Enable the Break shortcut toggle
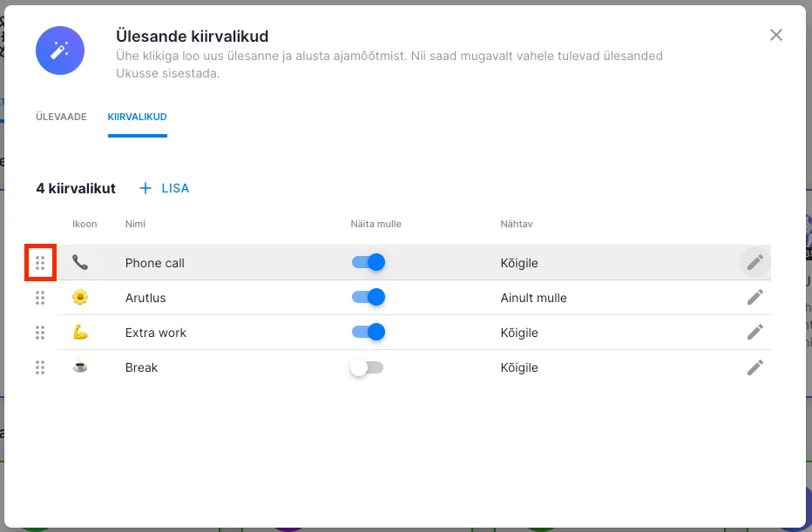Image resolution: width=812 pixels, height=532 pixels. coord(367,367)
